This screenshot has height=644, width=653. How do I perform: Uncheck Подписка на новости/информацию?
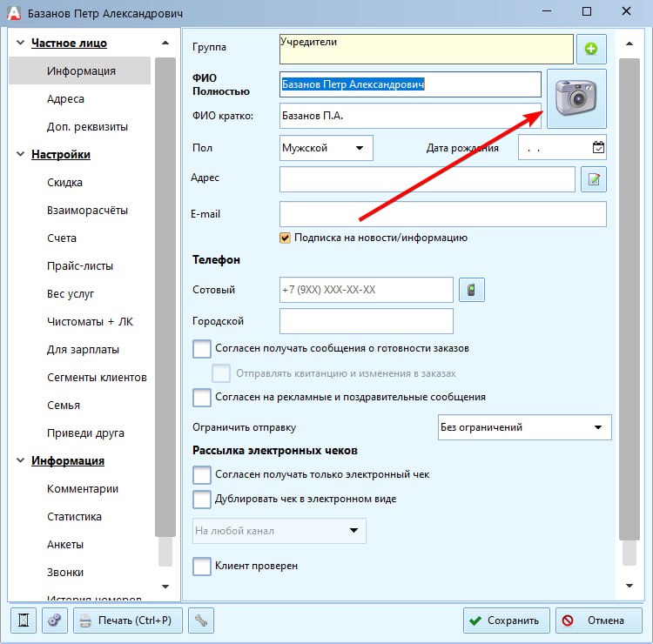pyautogui.click(x=285, y=238)
